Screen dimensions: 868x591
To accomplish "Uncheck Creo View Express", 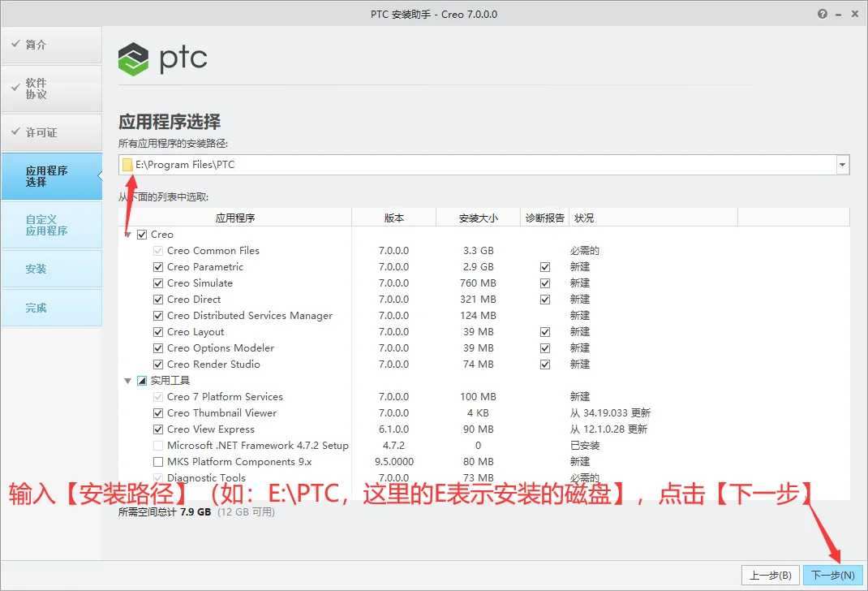I will 157,429.
